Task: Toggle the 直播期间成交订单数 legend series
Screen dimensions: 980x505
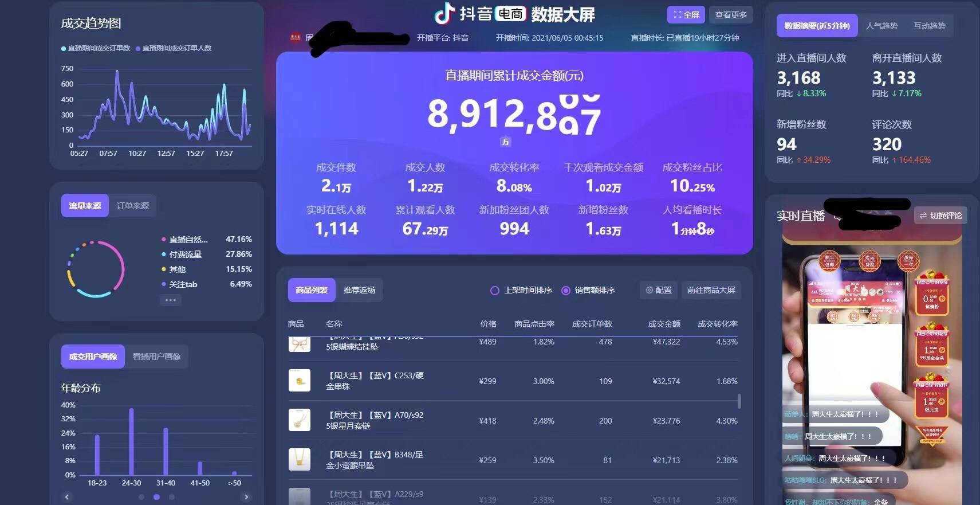Action: tap(96, 48)
